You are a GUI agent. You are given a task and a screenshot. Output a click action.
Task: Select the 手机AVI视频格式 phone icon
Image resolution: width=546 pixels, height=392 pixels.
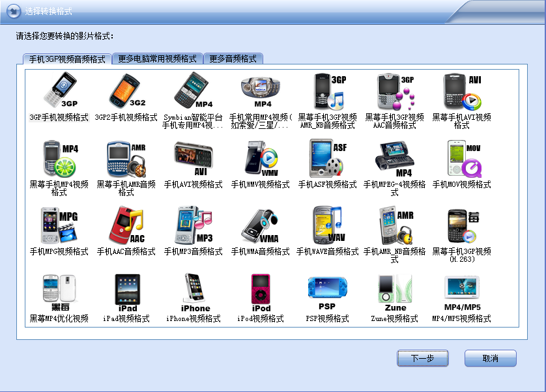point(194,159)
